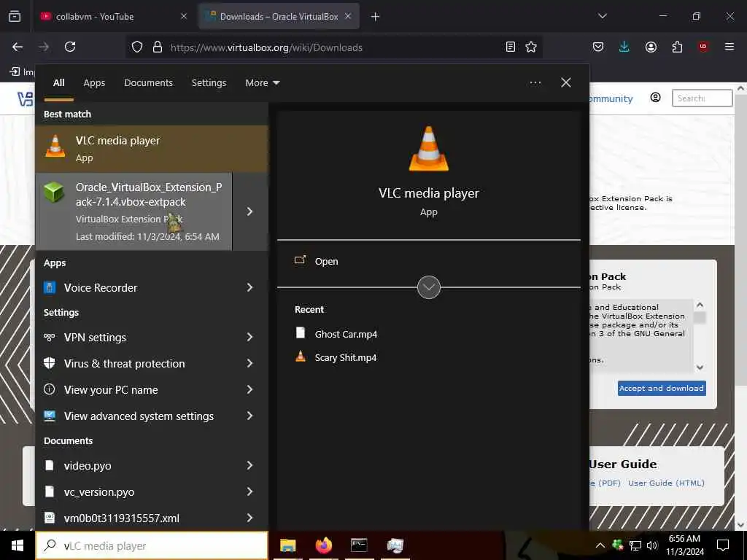This screenshot has width=747, height=560.
Task: Expand the VPN settings result arrow
Action: pyautogui.click(x=249, y=337)
